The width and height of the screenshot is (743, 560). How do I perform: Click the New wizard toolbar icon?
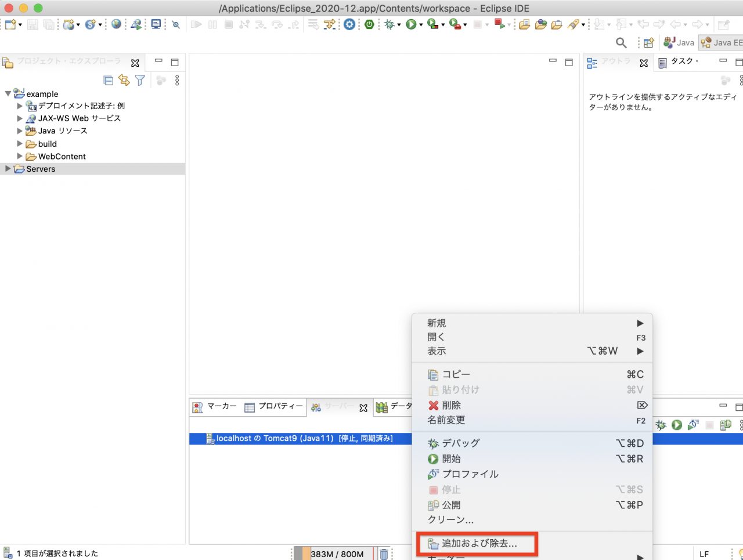[x=10, y=24]
